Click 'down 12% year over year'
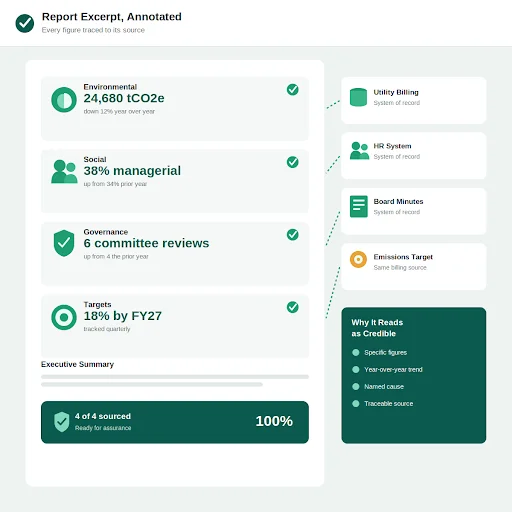Viewport: 512px width, 512px height. (119, 111)
